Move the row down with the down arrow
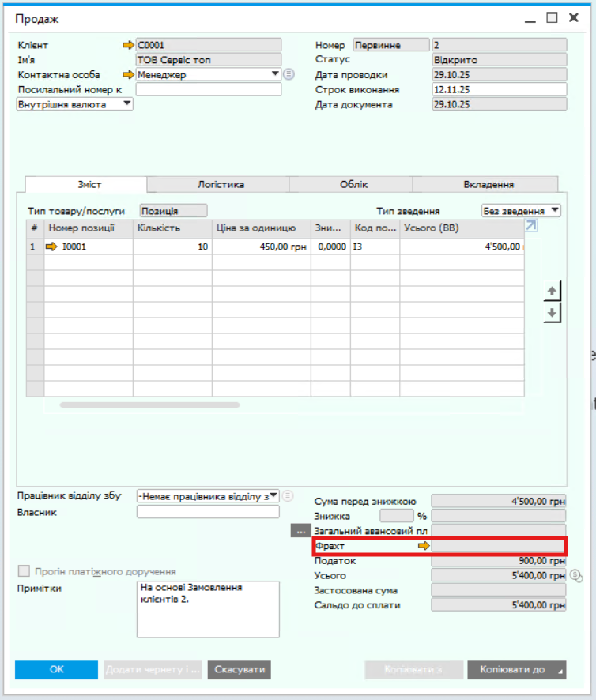 553,313
